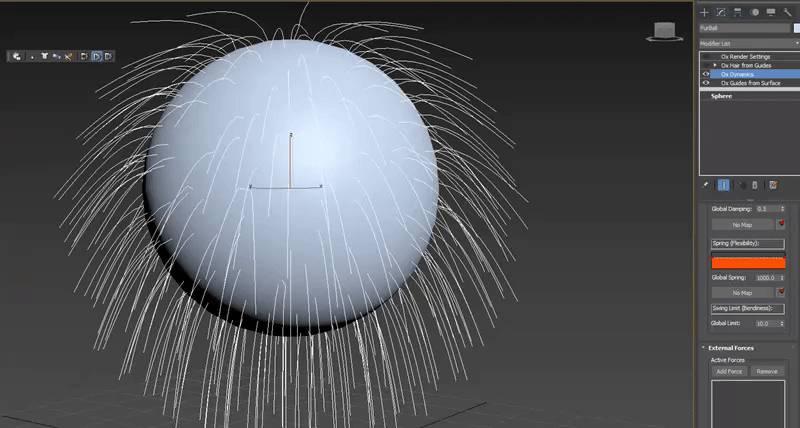
Task: Click the Pin Stack icon
Action: (706, 185)
